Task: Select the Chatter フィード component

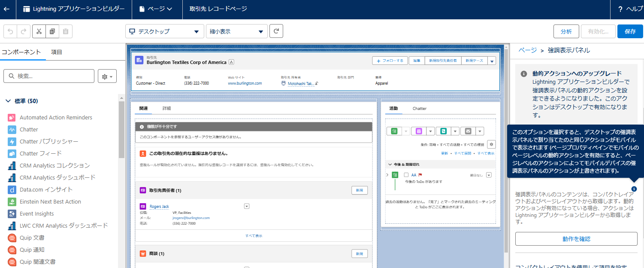Action: pos(41,153)
